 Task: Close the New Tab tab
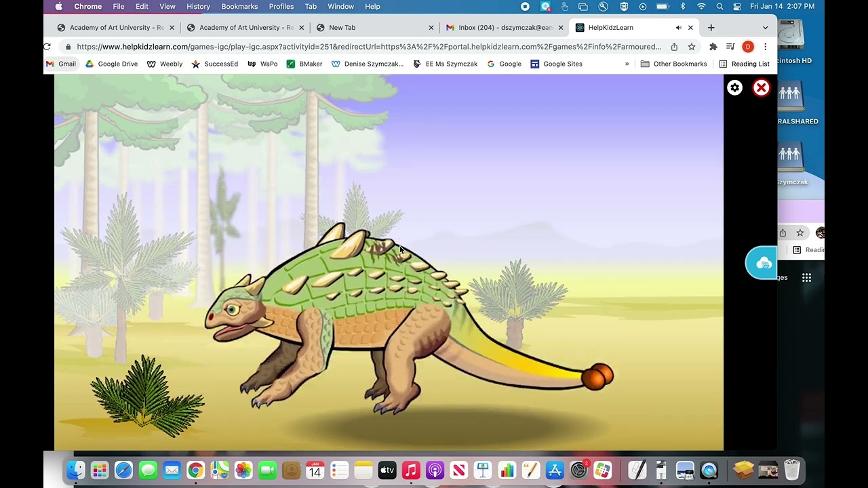point(431,28)
